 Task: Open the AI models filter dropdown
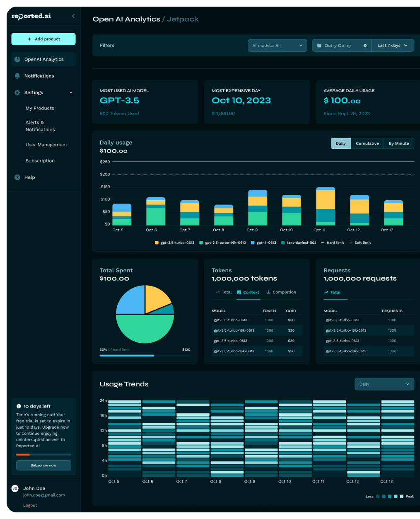277,46
